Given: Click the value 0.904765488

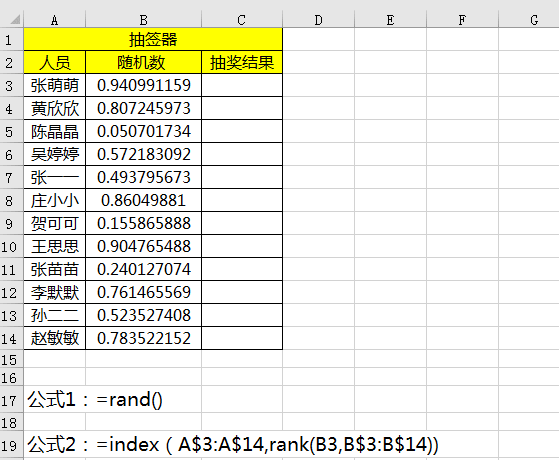Looking at the screenshot, I should click(x=144, y=246).
